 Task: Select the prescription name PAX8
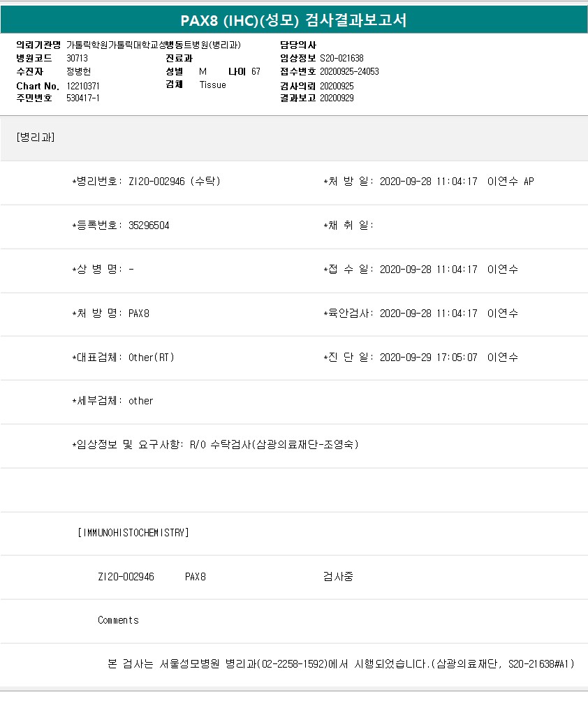point(139,314)
